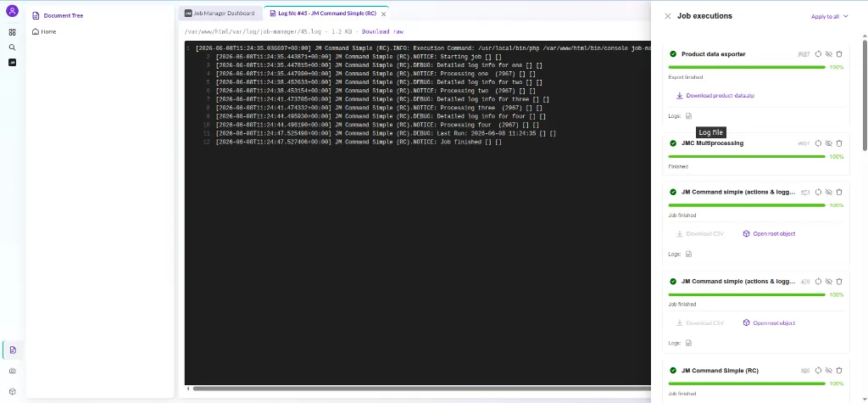The width and height of the screenshot is (868, 403).
Task: Restart JM Command simple job #70
Action: [x=818, y=281]
